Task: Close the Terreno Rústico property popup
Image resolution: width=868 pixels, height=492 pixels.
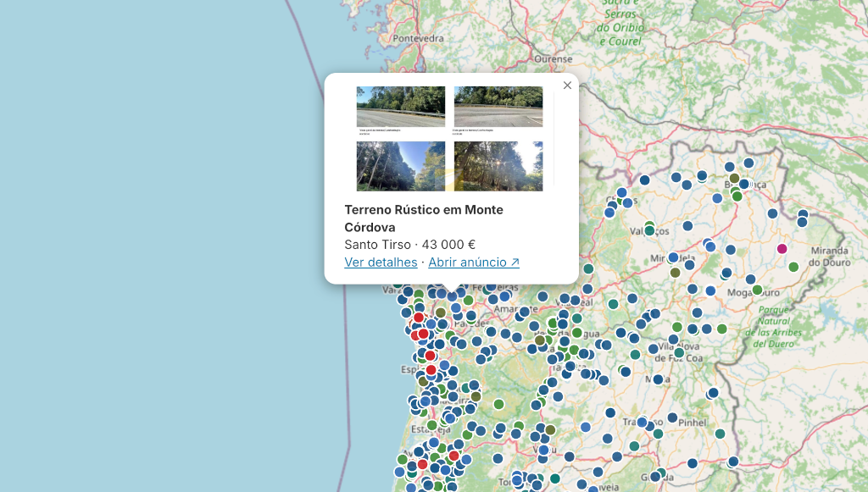Action: 567,86
